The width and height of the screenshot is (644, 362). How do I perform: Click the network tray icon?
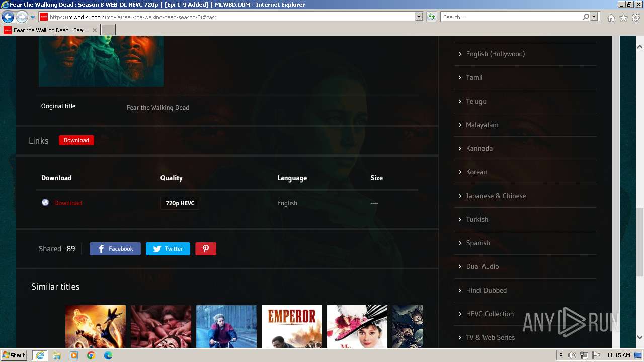pyautogui.click(x=584, y=355)
